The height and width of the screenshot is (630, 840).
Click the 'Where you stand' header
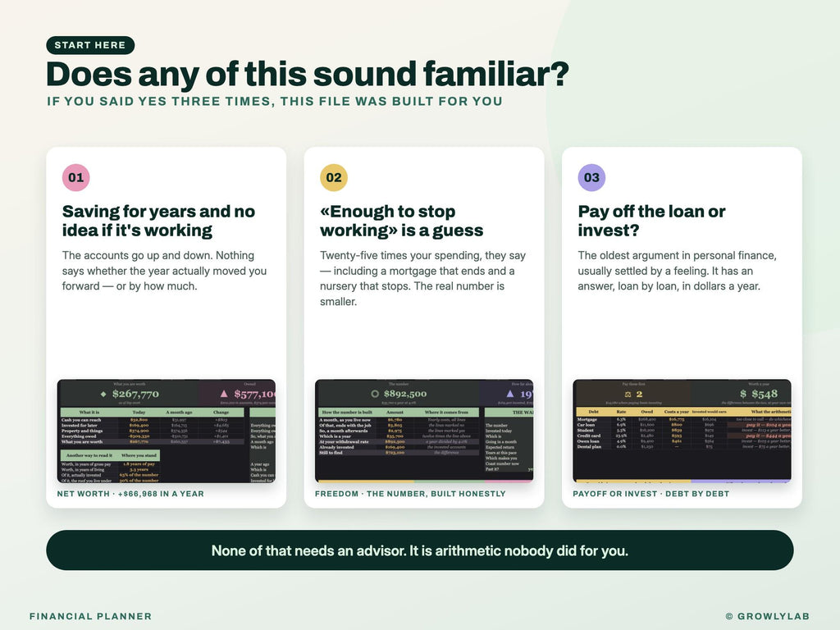click(x=139, y=455)
